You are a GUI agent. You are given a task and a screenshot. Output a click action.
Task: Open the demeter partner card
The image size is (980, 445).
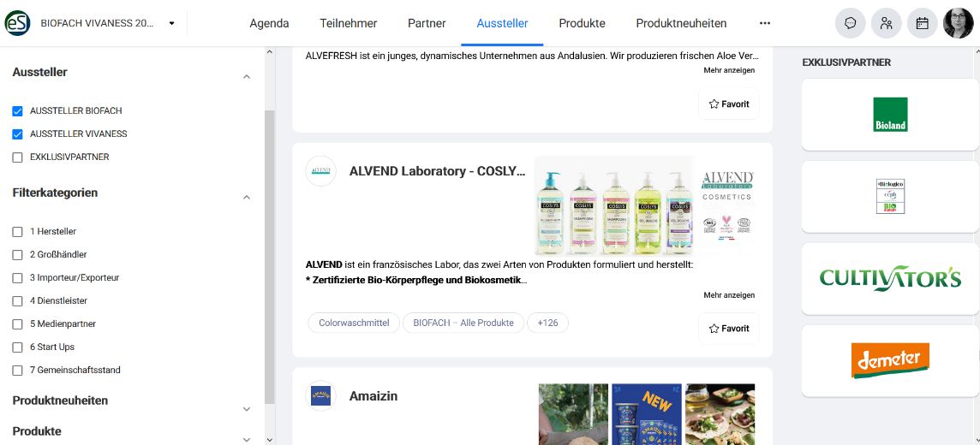890,361
